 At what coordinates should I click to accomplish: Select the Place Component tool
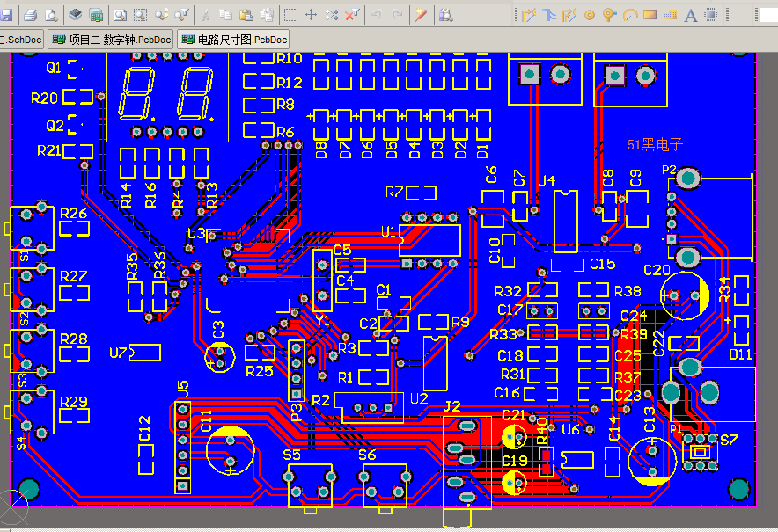click(x=711, y=15)
